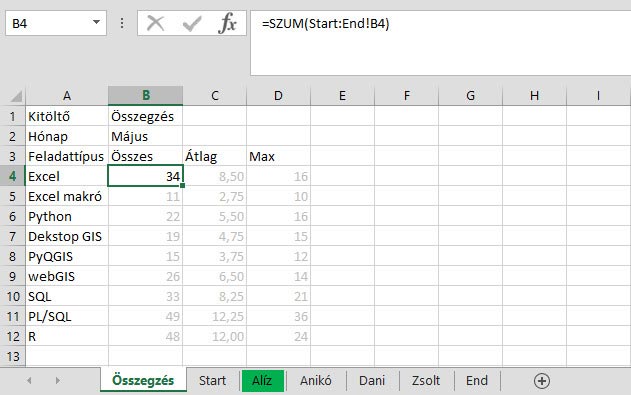The height and width of the screenshot is (395, 631).
Task: Switch to the Összegzés sheet tab
Action: click(143, 380)
